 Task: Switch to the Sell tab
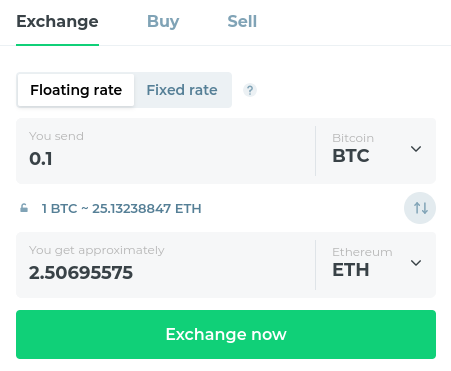coord(242,21)
